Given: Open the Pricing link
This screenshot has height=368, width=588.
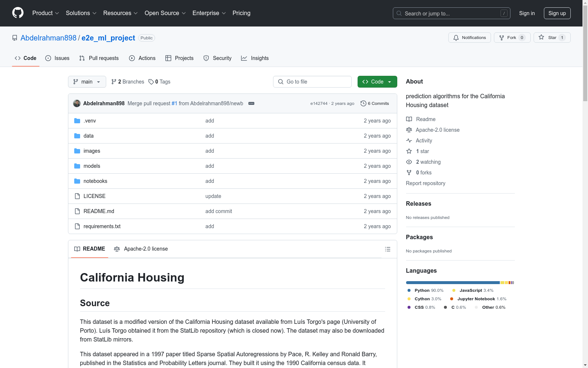Looking at the screenshot, I should pyautogui.click(x=241, y=13).
